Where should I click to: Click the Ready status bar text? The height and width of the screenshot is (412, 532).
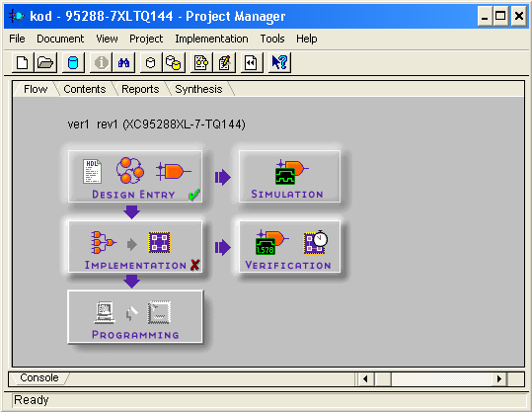(x=32, y=400)
